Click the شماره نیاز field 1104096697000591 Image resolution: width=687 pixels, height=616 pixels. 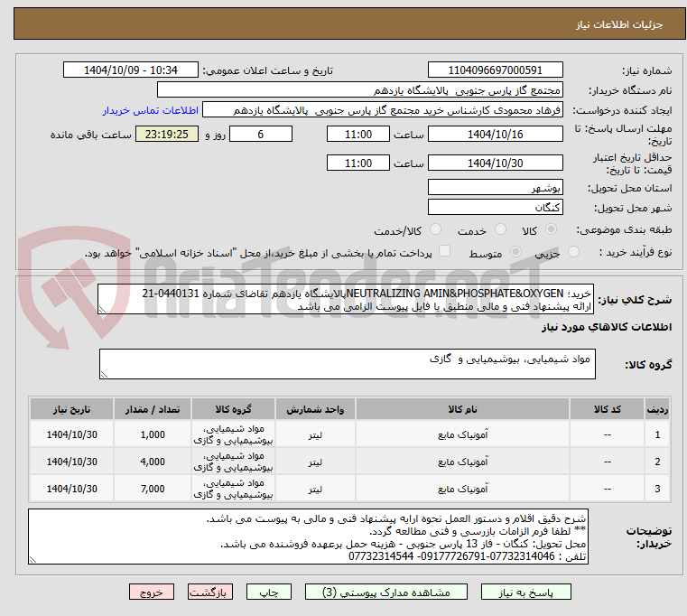[x=495, y=70]
